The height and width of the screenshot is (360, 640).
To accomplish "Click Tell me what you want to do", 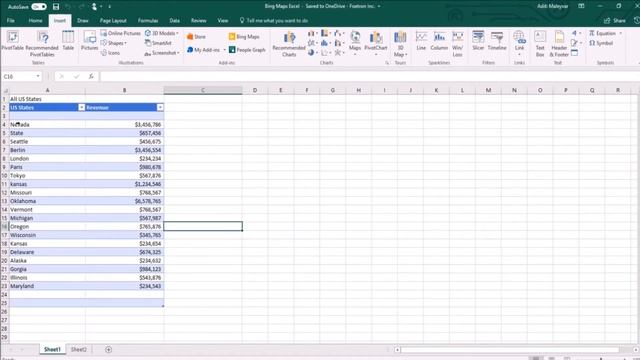I will [x=273, y=20].
